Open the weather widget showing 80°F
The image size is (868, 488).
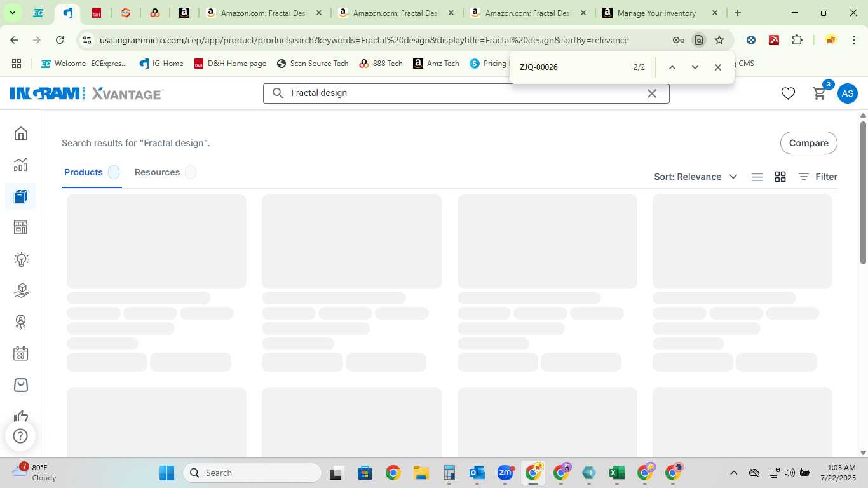point(35,473)
